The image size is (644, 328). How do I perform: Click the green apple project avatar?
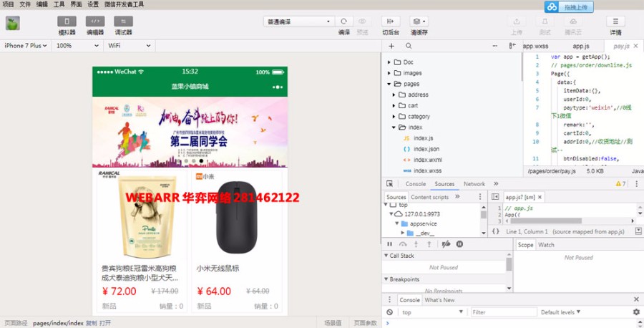click(x=13, y=24)
